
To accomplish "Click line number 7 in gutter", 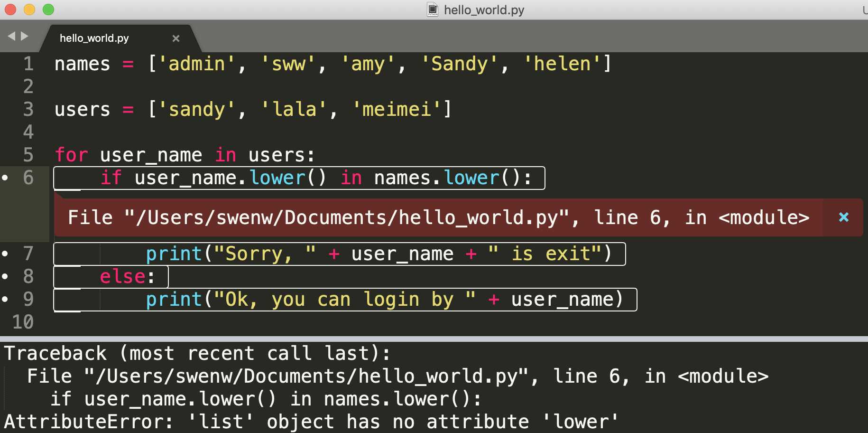I will pos(28,254).
